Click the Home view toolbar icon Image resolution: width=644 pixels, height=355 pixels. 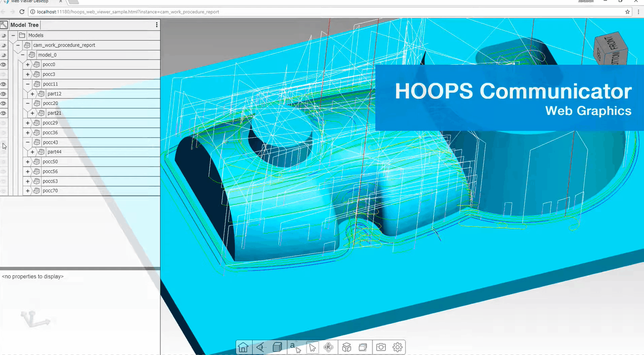click(x=243, y=347)
